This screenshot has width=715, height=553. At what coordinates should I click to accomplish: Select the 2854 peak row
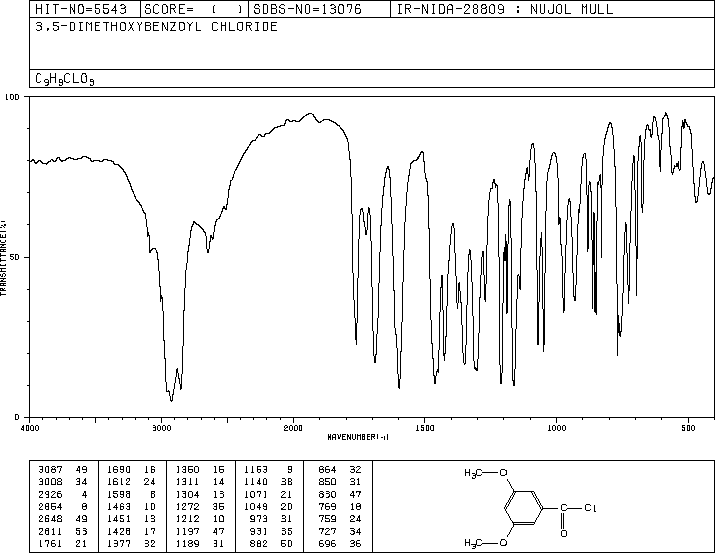(62, 506)
